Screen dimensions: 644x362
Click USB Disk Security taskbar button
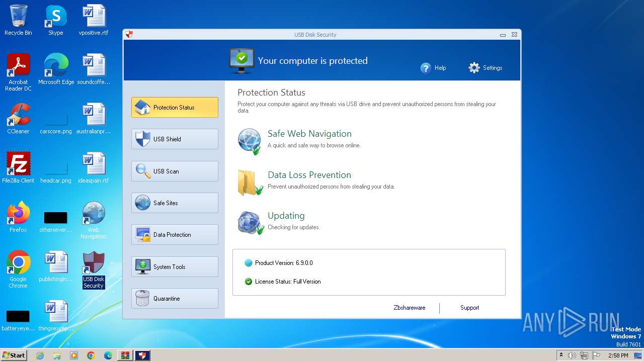[142, 355]
